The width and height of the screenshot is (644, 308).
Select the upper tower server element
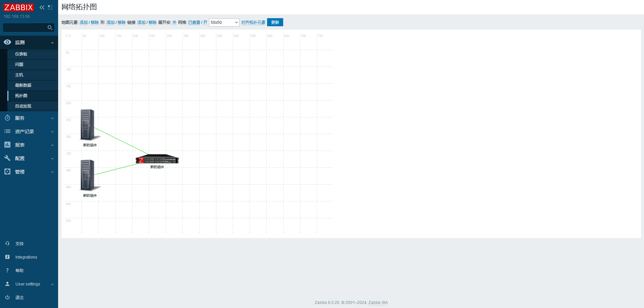88,124
